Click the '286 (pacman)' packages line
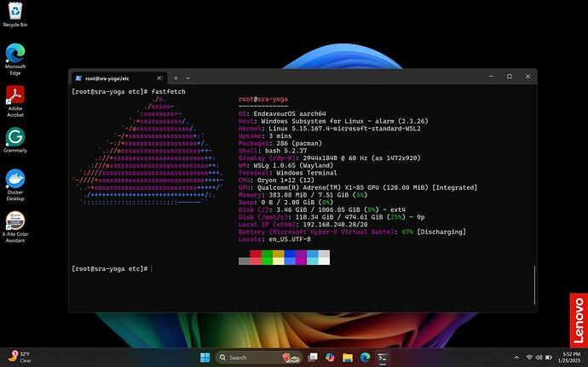 (280, 143)
